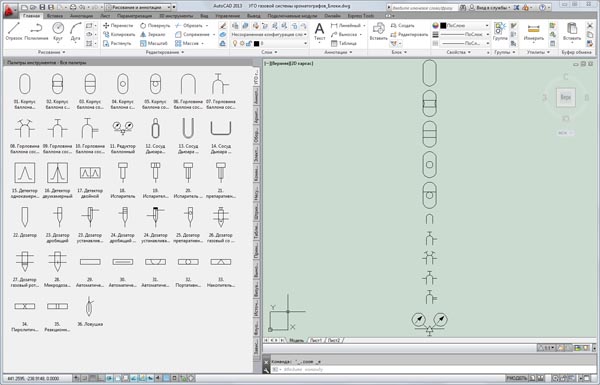Expand the Слои panel title
The image size is (600, 385).
(x=269, y=52)
